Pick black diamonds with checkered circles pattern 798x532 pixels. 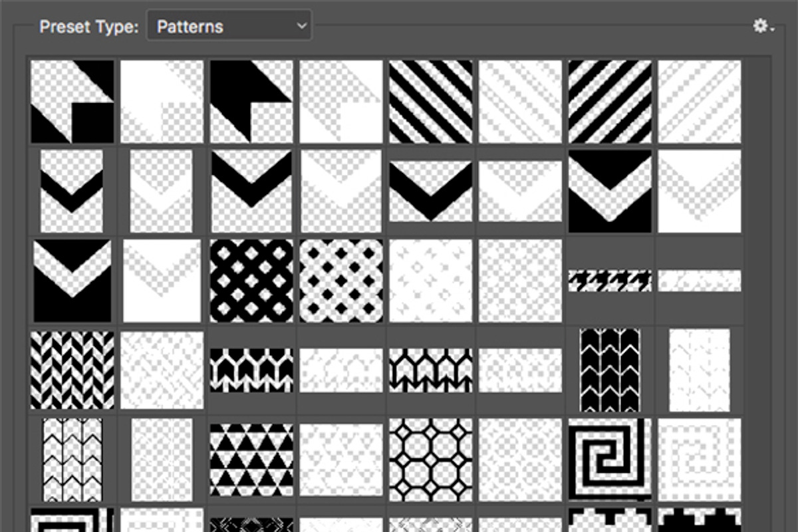341,281
